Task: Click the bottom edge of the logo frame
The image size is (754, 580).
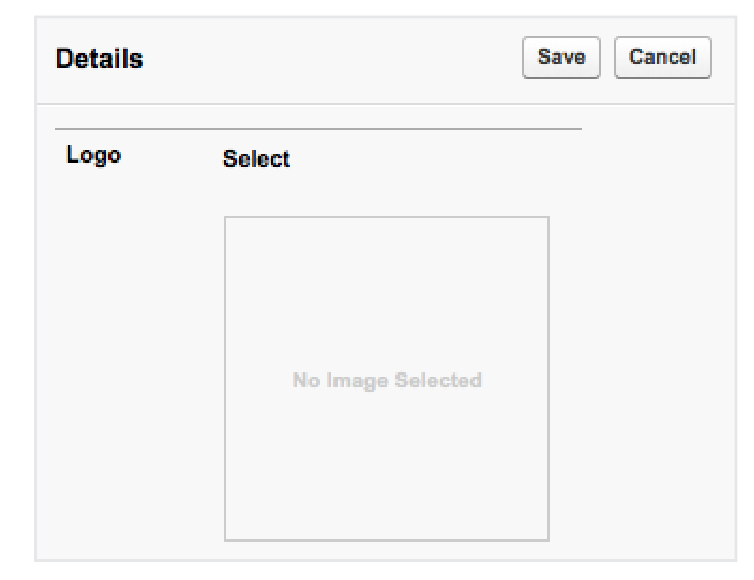Action: pyautogui.click(x=386, y=540)
